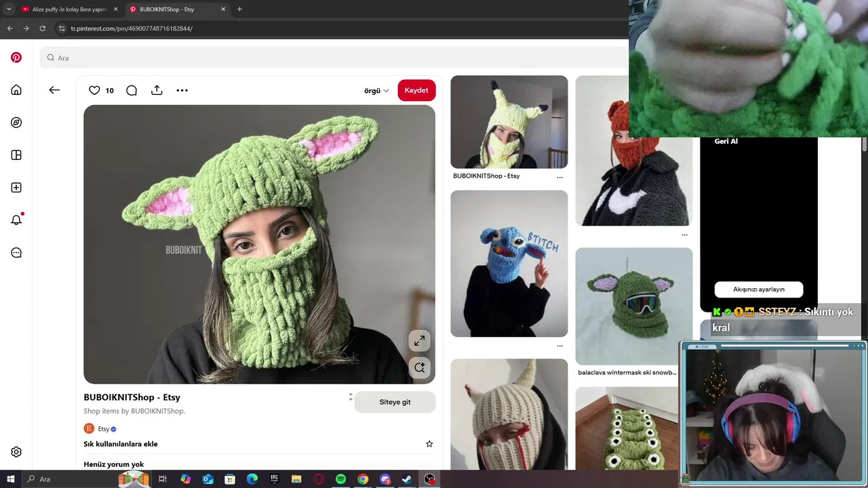
Task: Open notifications bell in sidebar
Action: [x=16, y=220]
